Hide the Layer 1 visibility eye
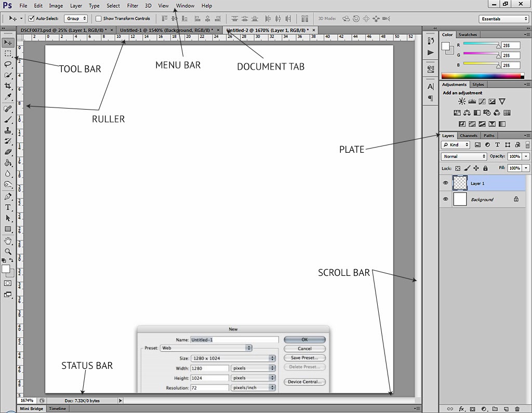532x413 pixels. [445, 183]
